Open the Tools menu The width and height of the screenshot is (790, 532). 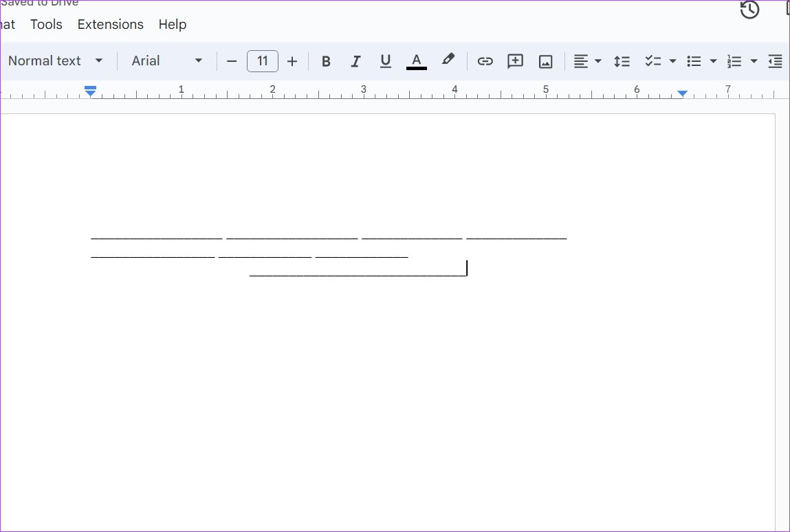pyautogui.click(x=46, y=24)
